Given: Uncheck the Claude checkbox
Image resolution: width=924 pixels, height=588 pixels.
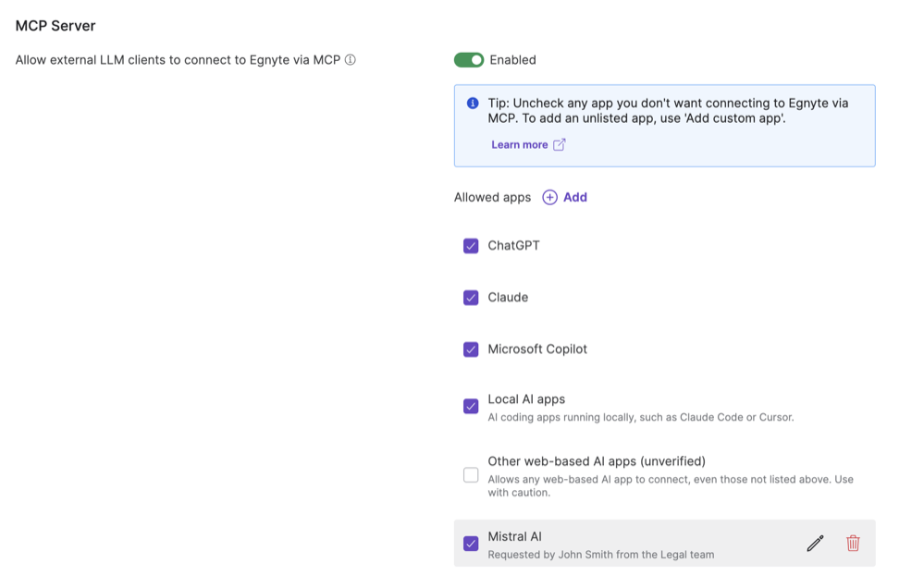Looking at the screenshot, I should (x=471, y=298).
